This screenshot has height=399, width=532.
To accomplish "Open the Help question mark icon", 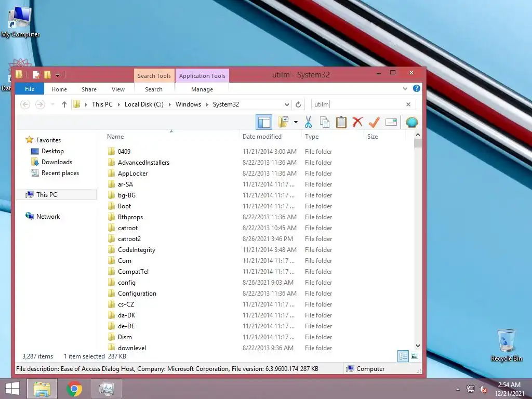I will [x=417, y=88].
